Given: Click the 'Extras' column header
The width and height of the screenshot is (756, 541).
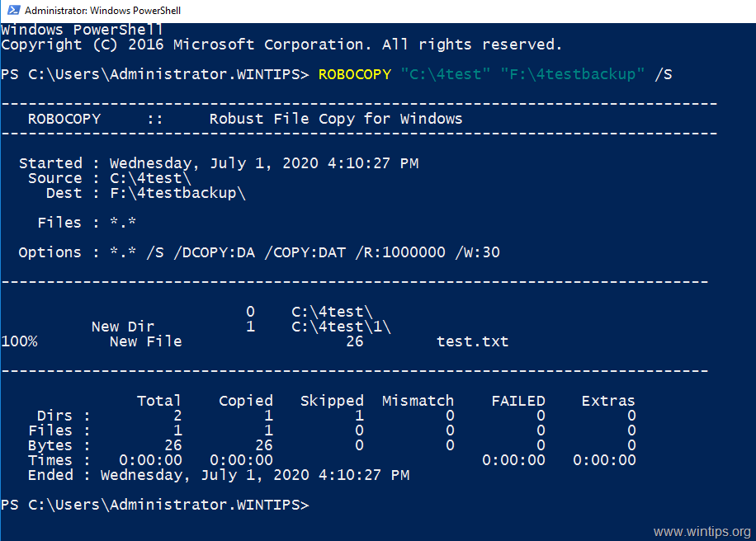Looking at the screenshot, I should pyautogui.click(x=608, y=401).
